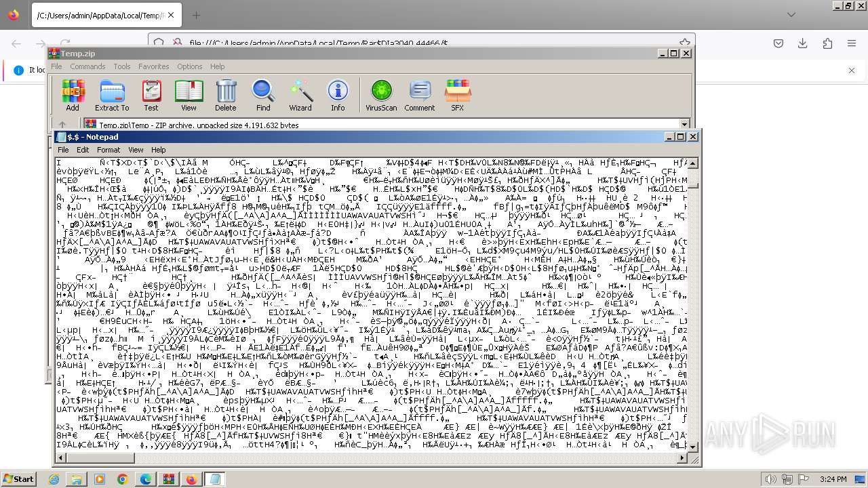Click Notepad vertical scrollbar down arrow
The height and width of the screenshot is (488, 868).
click(692, 447)
